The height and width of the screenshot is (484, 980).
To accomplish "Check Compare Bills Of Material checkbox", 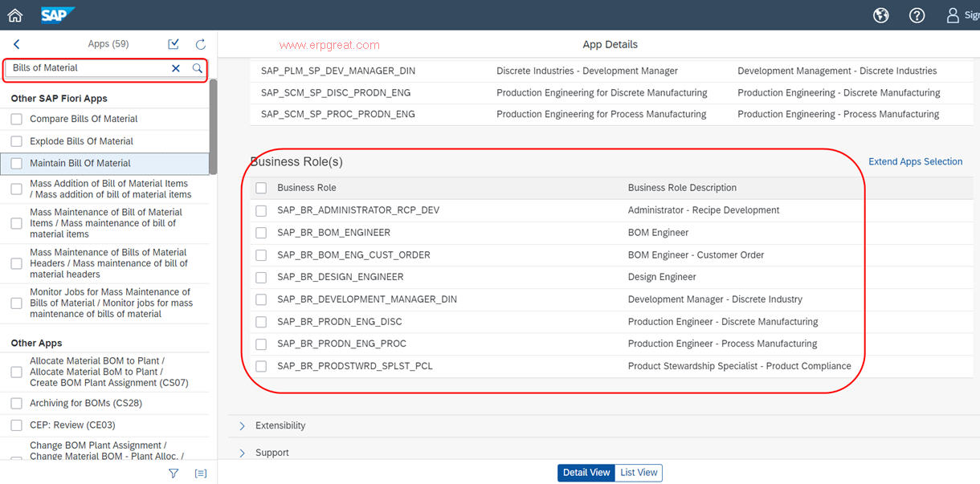I will click(x=16, y=119).
